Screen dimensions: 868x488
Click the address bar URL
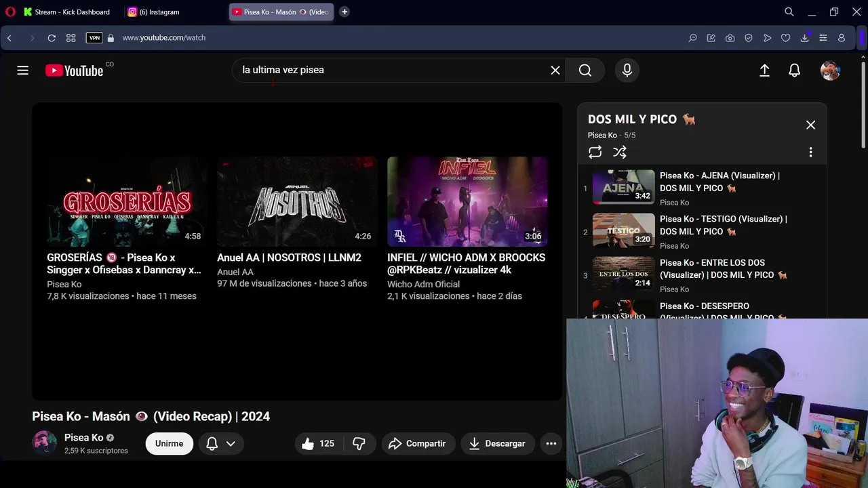(163, 38)
